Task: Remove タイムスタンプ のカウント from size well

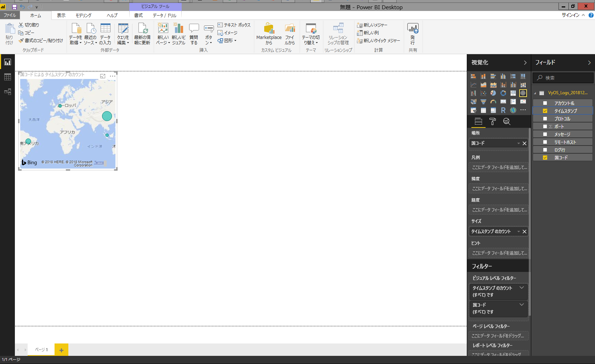Action: [x=525, y=232]
